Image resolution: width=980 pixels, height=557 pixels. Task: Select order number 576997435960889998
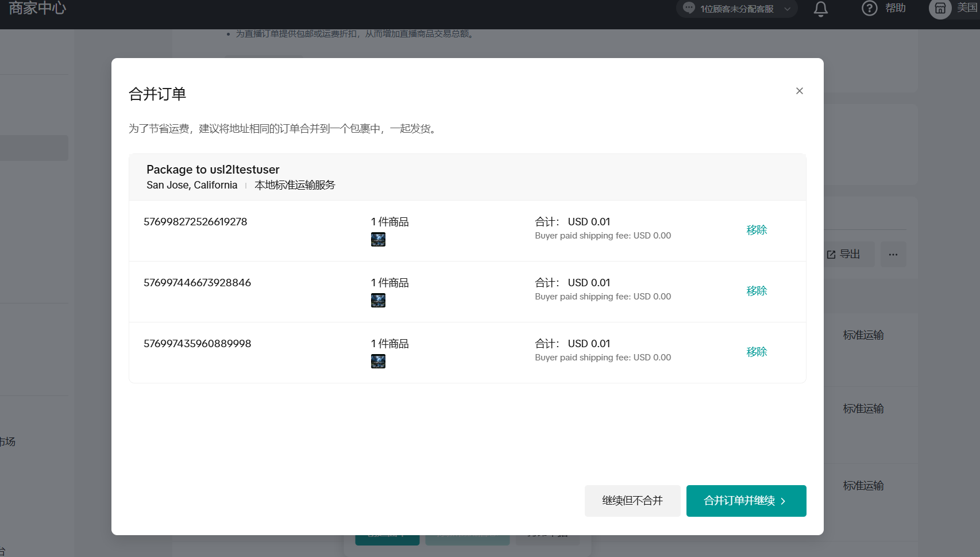pos(197,344)
